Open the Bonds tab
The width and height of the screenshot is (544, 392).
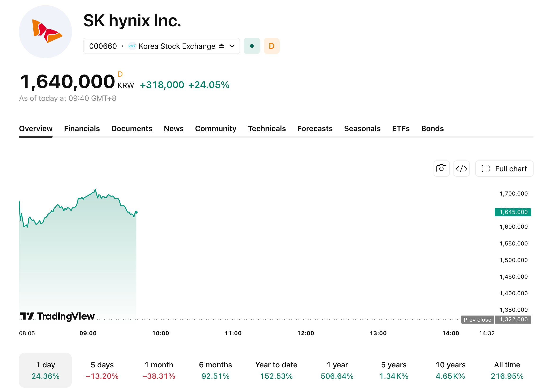click(x=432, y=129)
